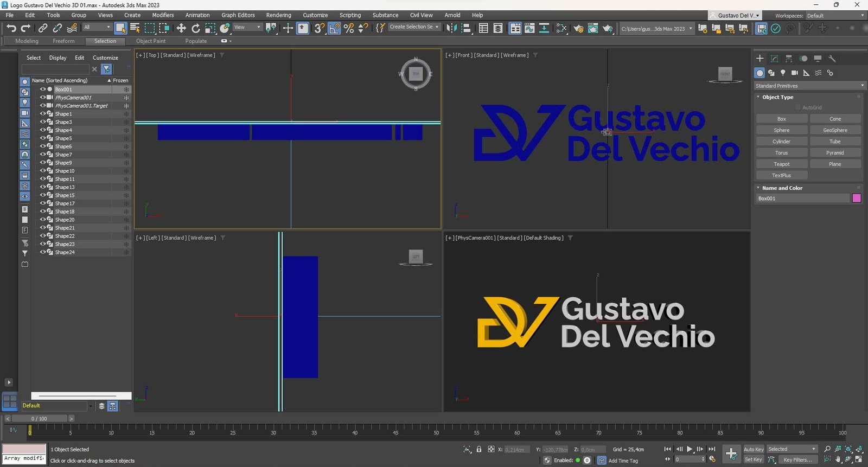This screenshot has height=467, width=868.
Task: Open the Modifiers menu
Action: click(163, 15)
